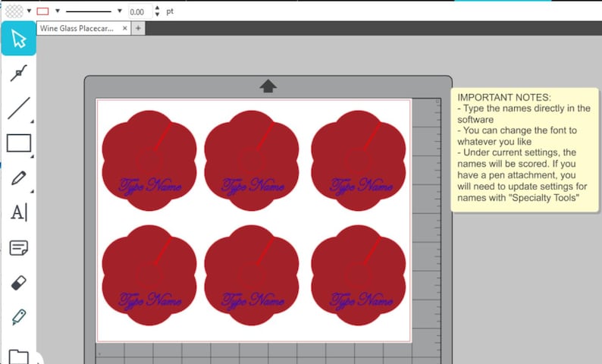Screen dimensions: 602x364
Task: Add a new document tab
Action: tap(138, 28)
